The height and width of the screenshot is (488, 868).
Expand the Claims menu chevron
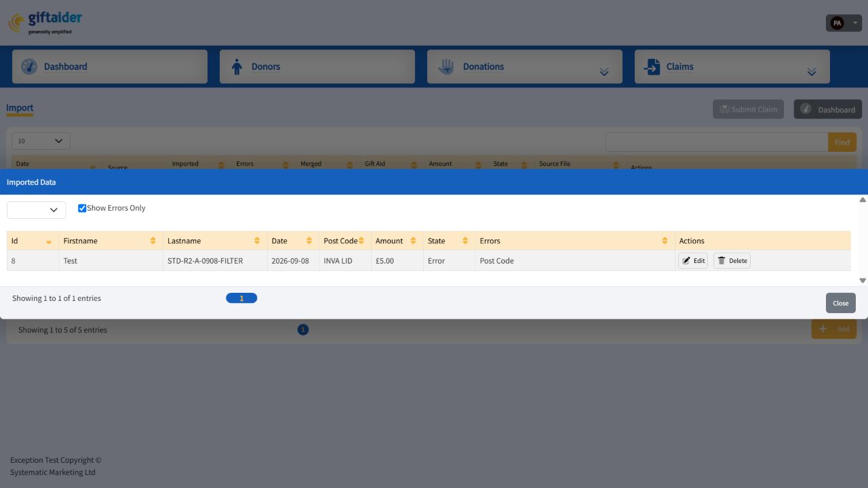(x=812, y=72)
